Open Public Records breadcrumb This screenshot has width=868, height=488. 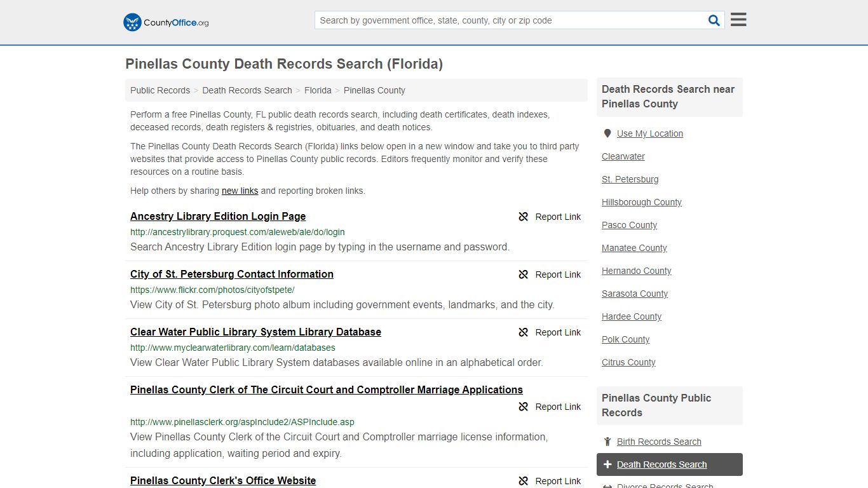160,90
